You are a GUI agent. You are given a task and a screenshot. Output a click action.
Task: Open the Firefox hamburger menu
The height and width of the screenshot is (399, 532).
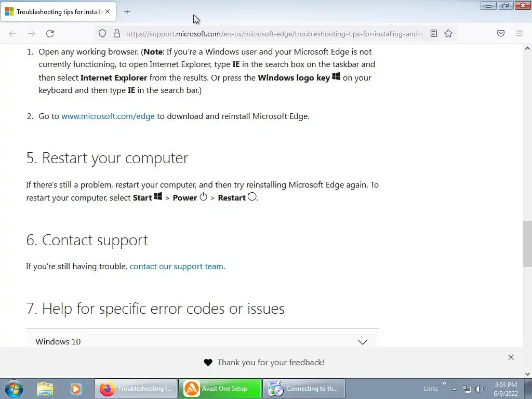coord(520,33)
